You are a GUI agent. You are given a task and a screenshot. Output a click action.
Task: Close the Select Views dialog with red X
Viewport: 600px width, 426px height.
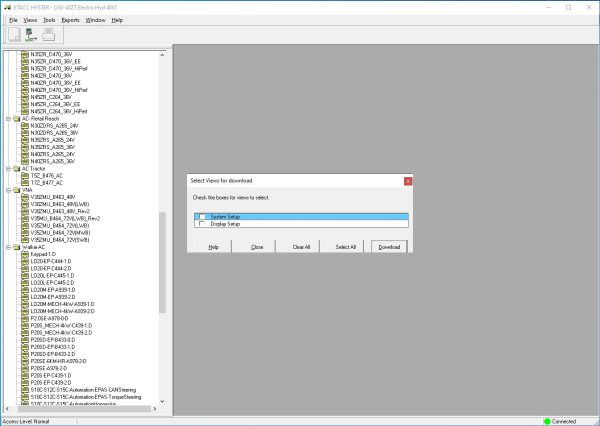click(x=408, y=181)
